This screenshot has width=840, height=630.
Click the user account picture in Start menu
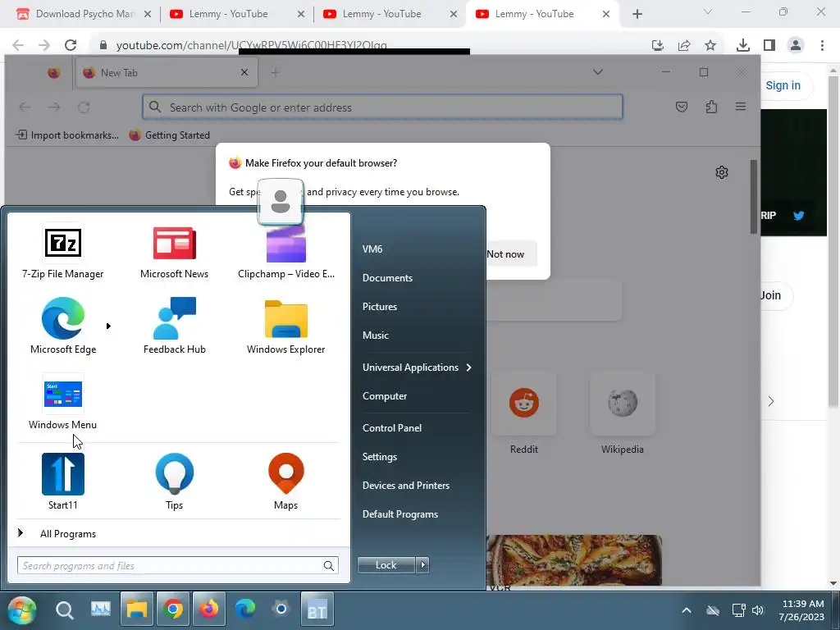click(x=281, y=202)
